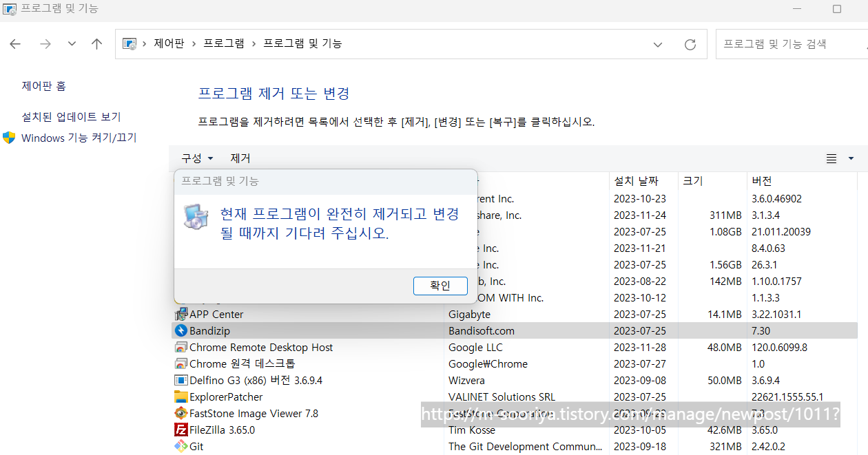Click the Chrome 원격 데스크톱 icon

coord(181,364)
